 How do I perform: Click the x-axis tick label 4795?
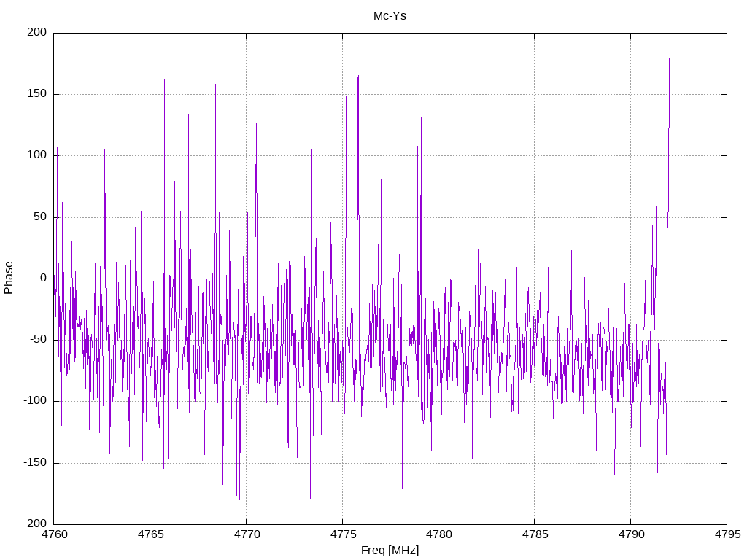(727, 534)
